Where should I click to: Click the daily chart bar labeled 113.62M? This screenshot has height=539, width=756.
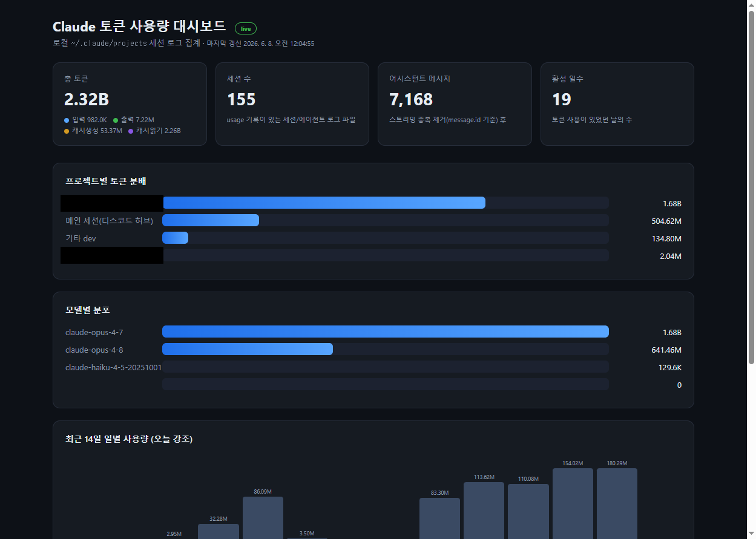tap(484, 511)
